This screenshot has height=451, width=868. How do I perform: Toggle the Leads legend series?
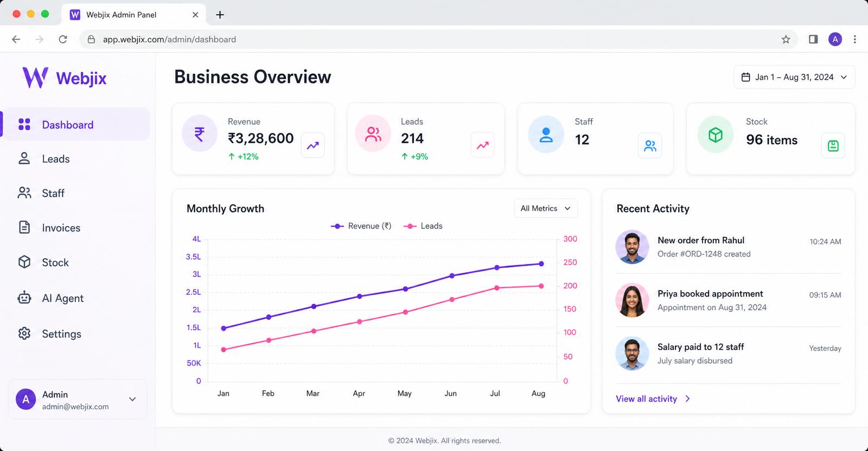coord(423,226)
